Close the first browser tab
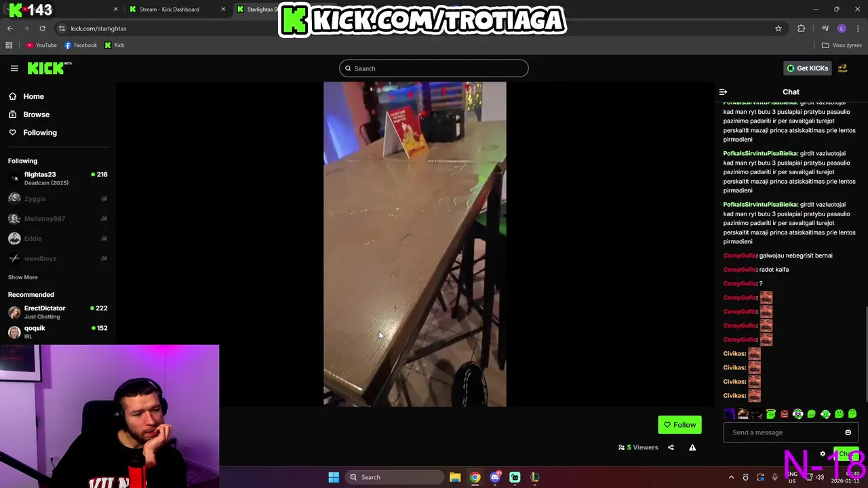The height and width of the screenshot is (488, 868). click(115, 9)
